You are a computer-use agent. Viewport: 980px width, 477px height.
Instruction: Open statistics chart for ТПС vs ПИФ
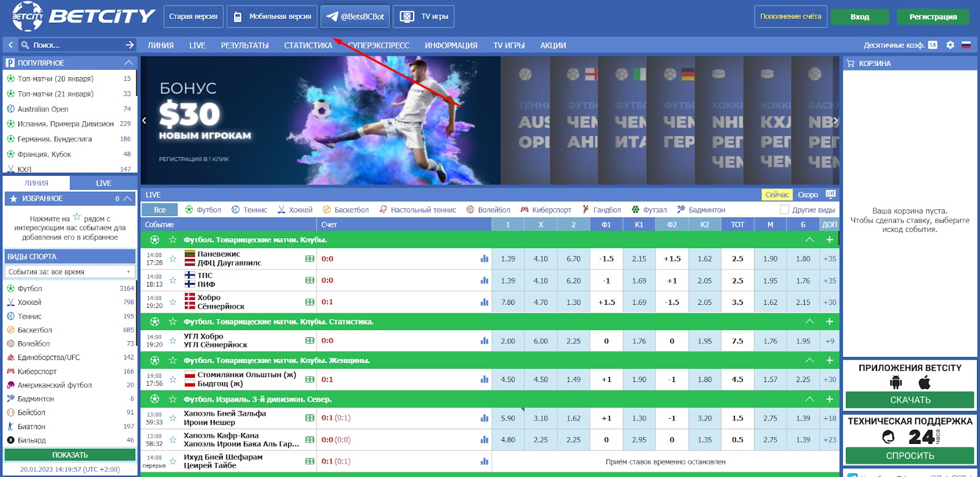pos(484,280)
